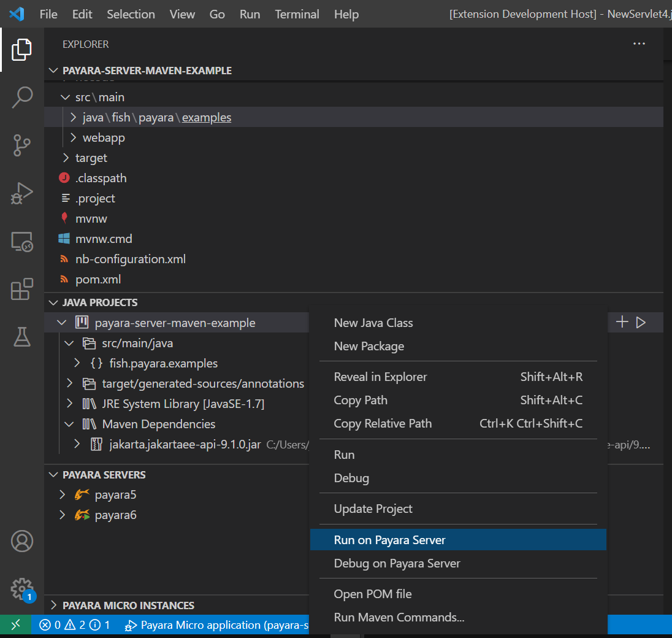The width and height of the screenshot is (672, 638).
Task: Expand the payara5 server entry
Action: pos(61,494)
